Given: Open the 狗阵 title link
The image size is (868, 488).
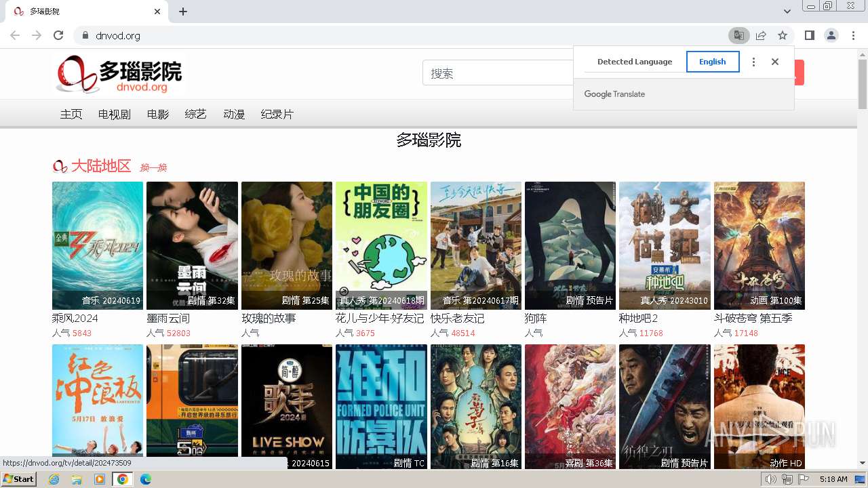Looking at the screenshot, I should [536, 319].
